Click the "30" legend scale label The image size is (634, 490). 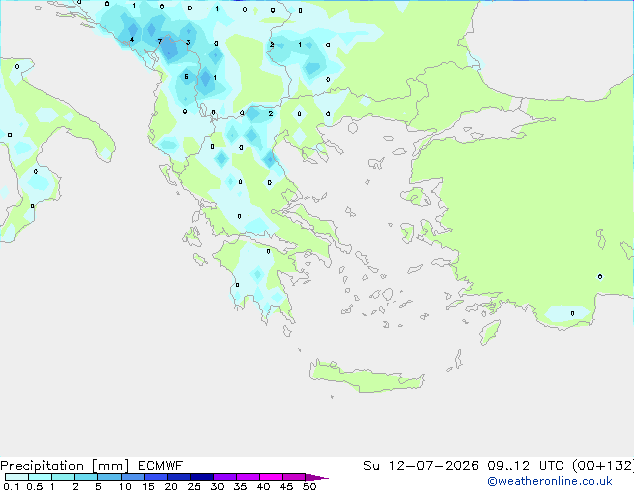(x=217, y=486)
